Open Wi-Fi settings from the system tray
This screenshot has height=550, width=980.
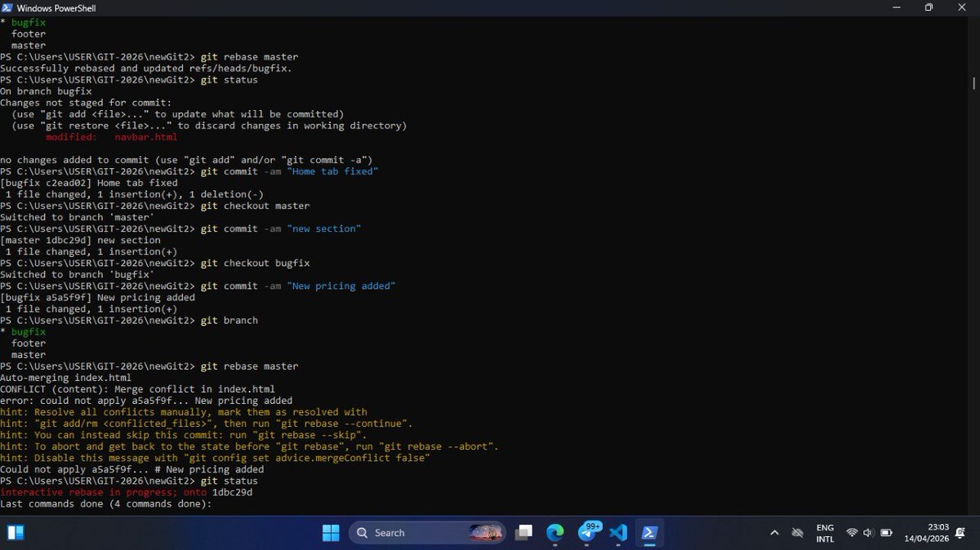click(x=852, y=532)
